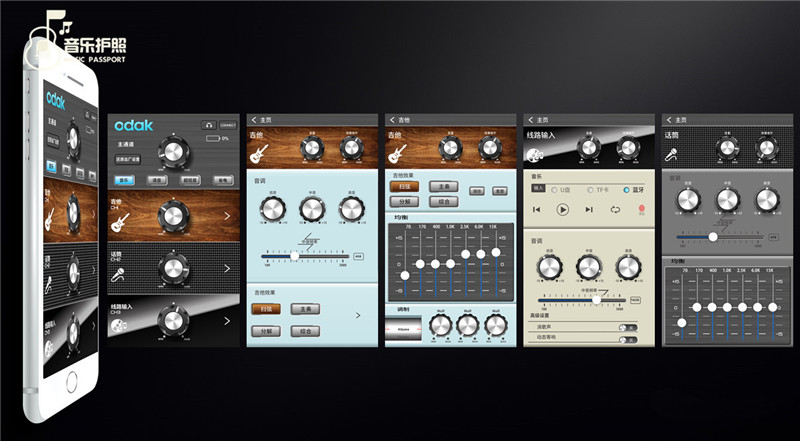Viewport: 800px width, 441px height.
Task: Tap the guitar icon on guitar equalizer screen
Action: point(397,153)
